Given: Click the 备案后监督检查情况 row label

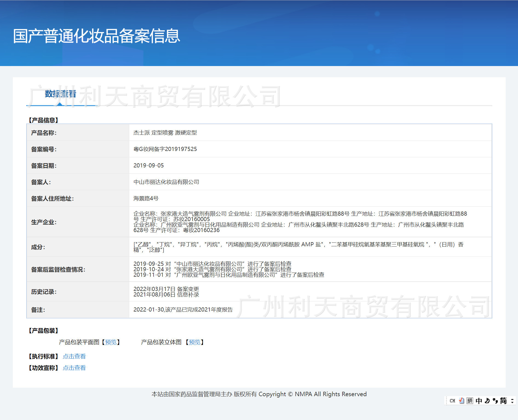Looking at the screenshot, I should tap(58, 270).
